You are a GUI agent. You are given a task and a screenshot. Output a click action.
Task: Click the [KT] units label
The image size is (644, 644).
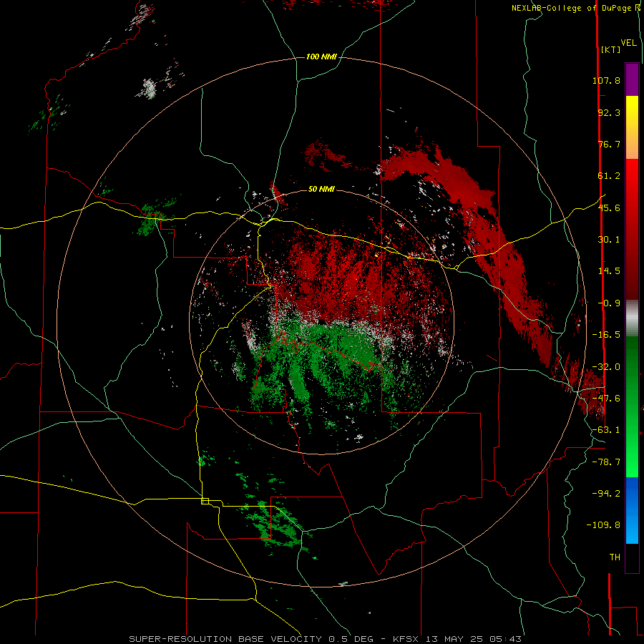(x=610, y=49)
